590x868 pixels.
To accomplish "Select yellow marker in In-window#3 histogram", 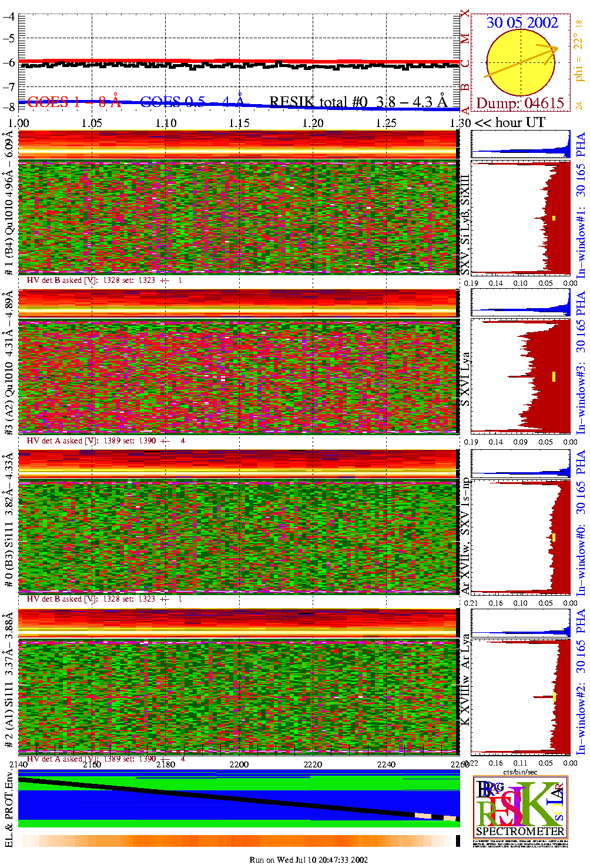I will click(554, 376).
